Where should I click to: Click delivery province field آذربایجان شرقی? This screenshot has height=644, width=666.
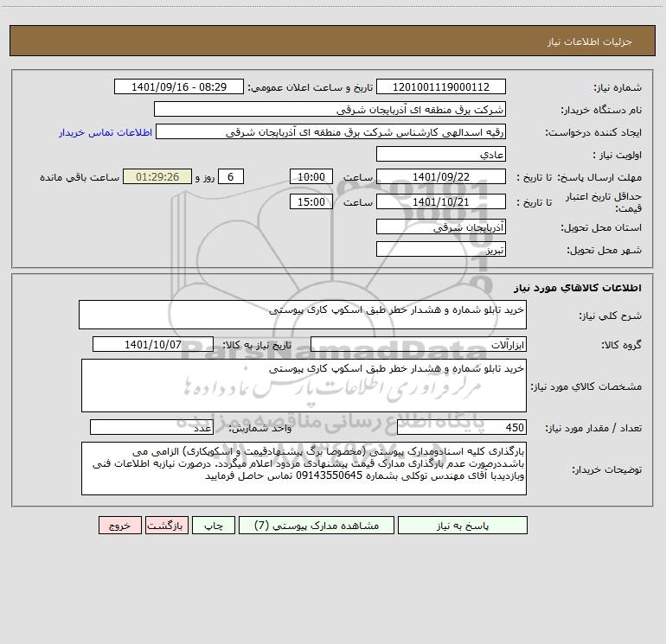pyautogui.click(x=441, y=227)
